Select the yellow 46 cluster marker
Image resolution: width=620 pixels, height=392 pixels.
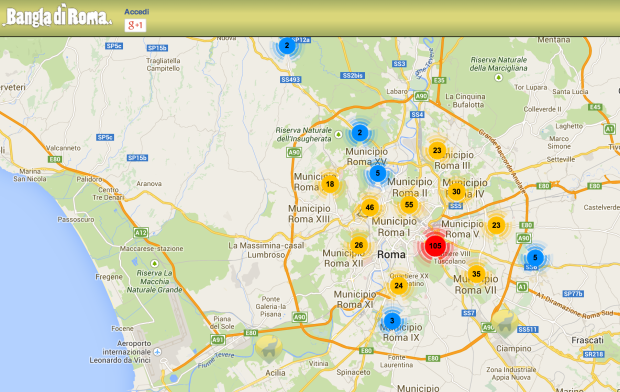(370, 207)
